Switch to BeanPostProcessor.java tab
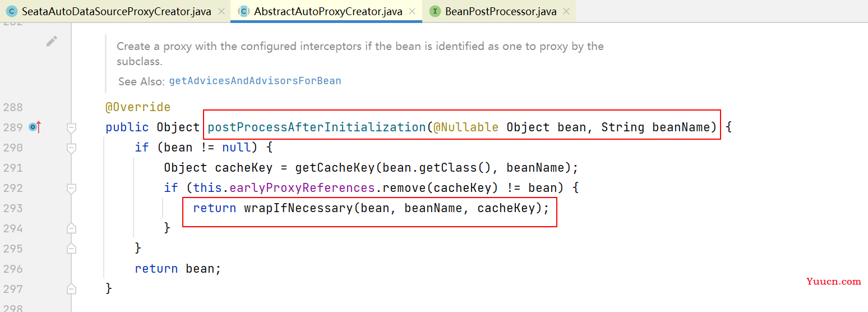Image resolution: width=868 pixels, height=312 pixels. 500,11
